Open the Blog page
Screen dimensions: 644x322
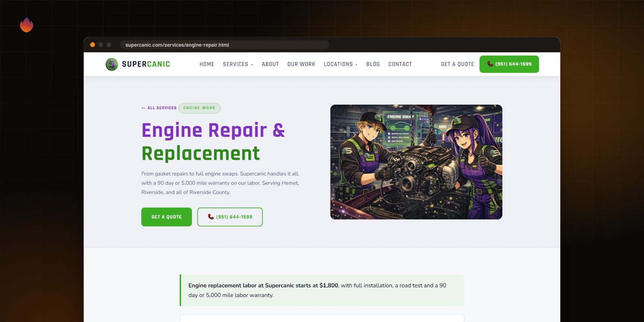point(373,64)
